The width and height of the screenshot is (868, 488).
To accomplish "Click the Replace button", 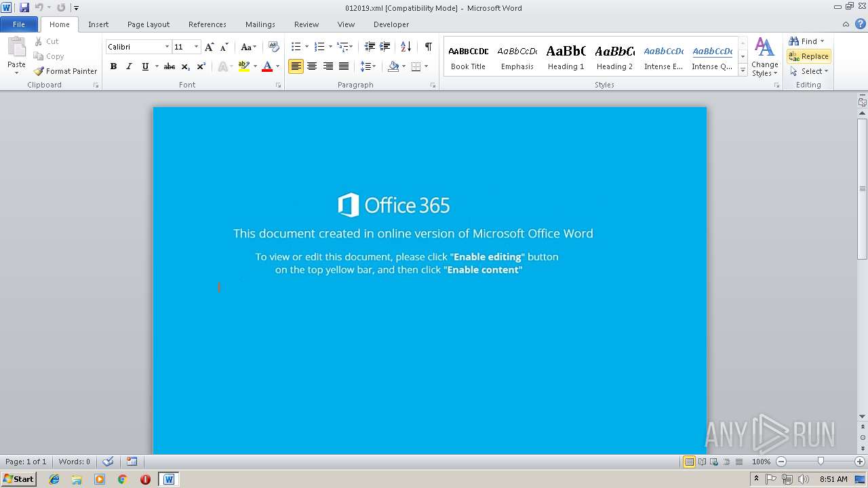I will pyautogui.click(x=809, y=56).
